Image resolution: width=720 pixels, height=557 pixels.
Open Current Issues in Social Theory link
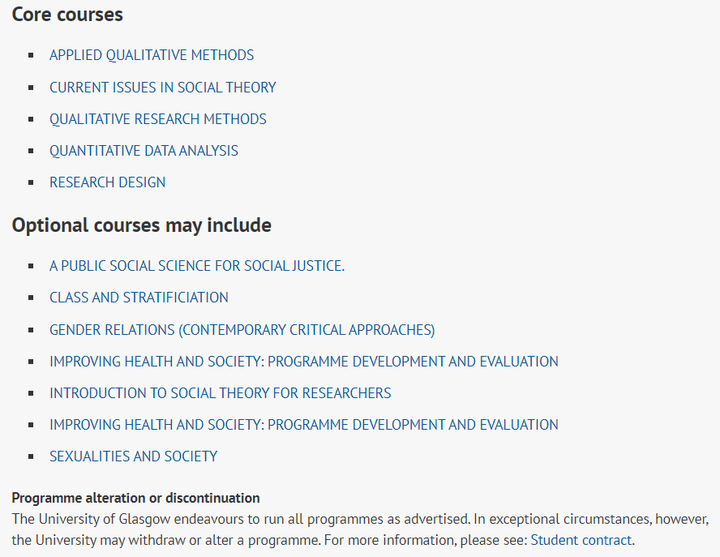(163, 87)
